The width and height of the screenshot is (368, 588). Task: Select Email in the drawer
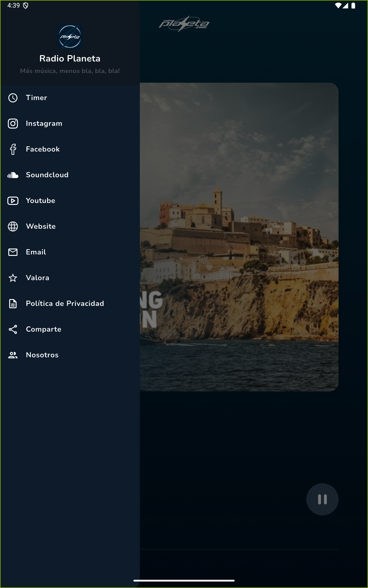[70, 252]
